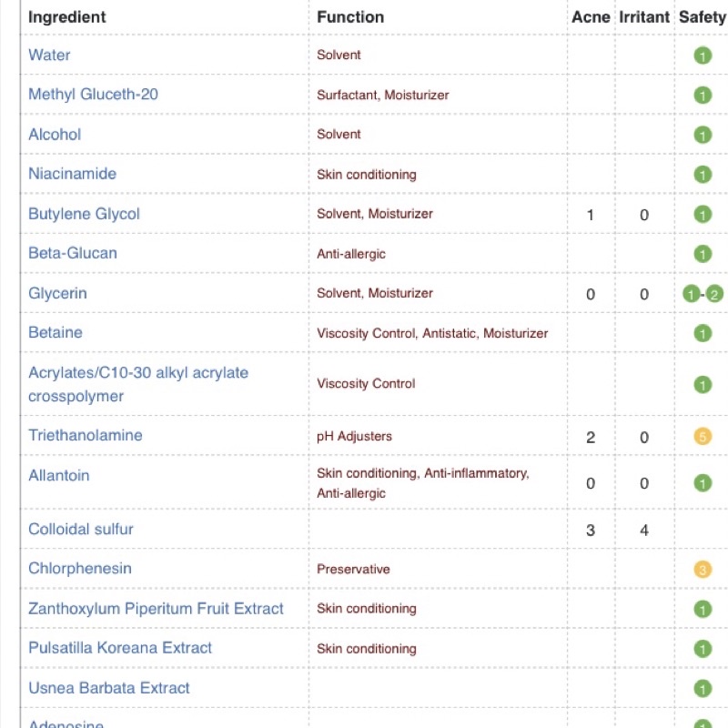Click the Safety column header
The image size is (728, 728).
(702, 17)
